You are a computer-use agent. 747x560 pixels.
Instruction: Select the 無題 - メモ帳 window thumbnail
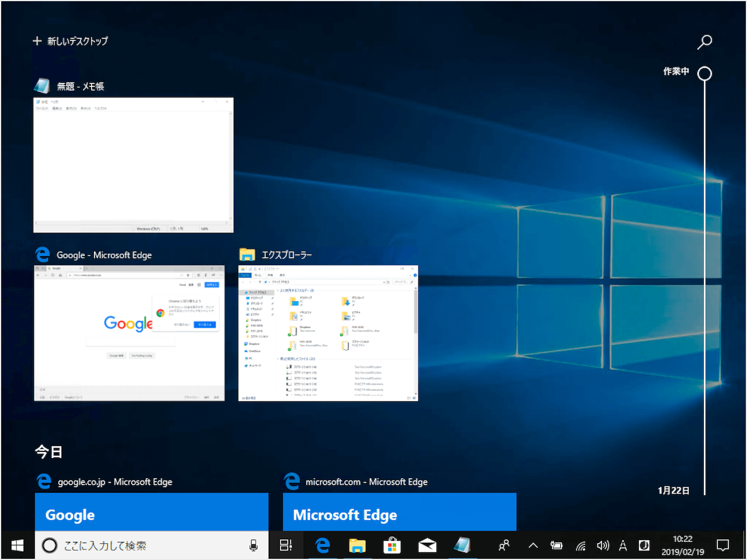[134, 165]
